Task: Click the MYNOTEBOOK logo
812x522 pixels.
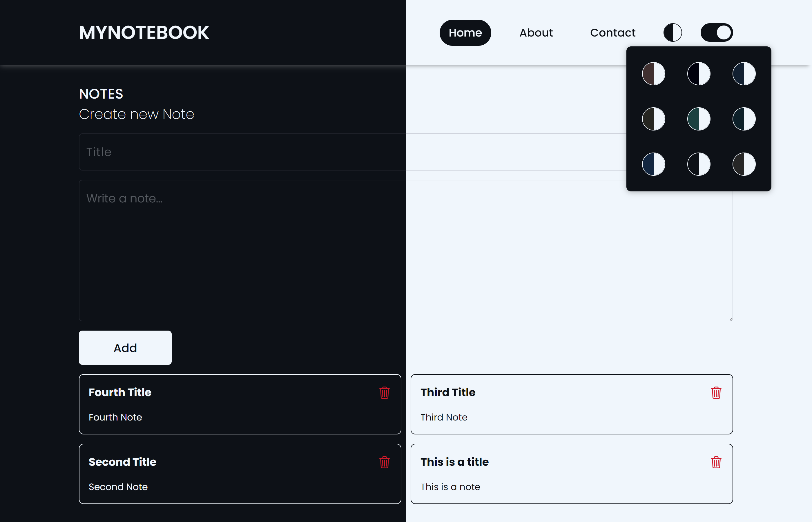Action: tap(144, 32)
